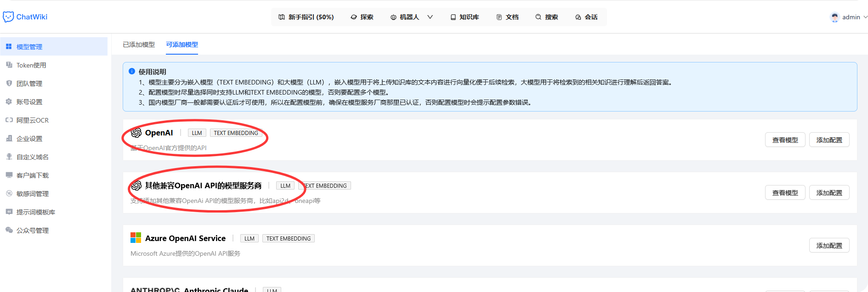The height and width of the screenshot is (292, 868).
Task: Switch to the 已添加模型 tab
Action: [139, 45]
